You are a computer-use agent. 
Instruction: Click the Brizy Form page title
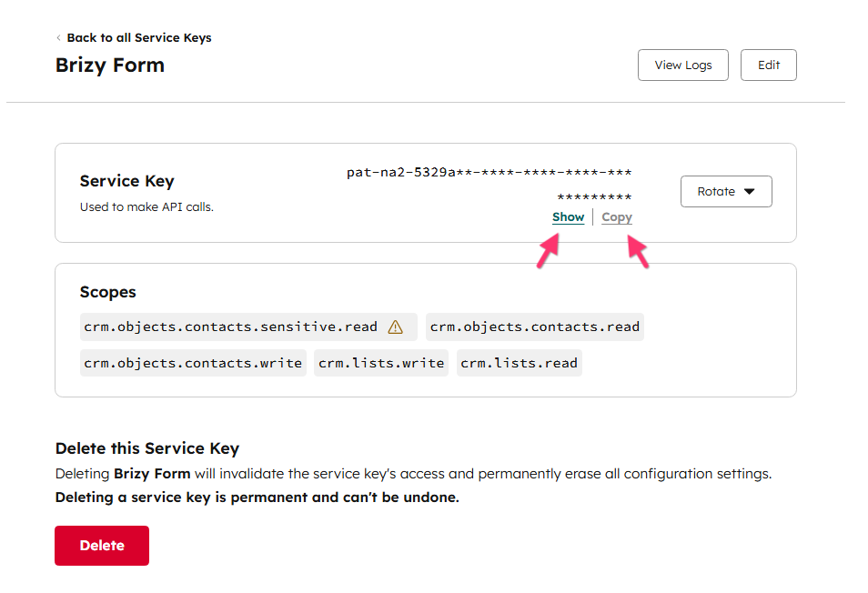pos(110,65)
